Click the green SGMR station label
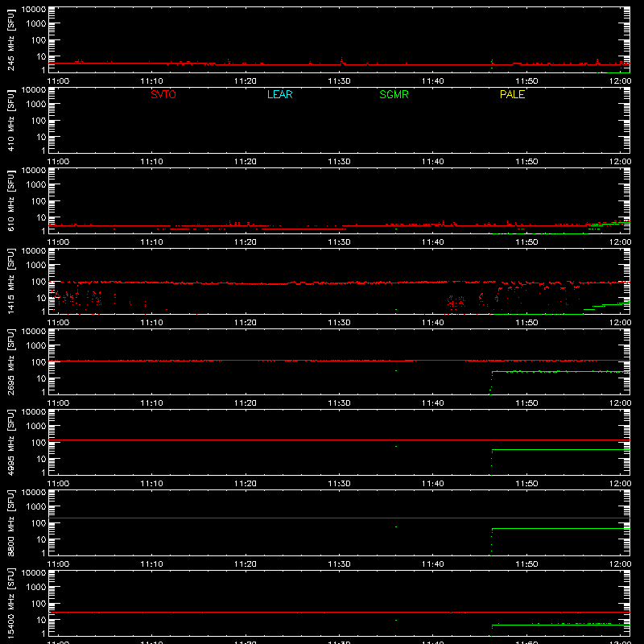644x644 pixels. point(394,94)
